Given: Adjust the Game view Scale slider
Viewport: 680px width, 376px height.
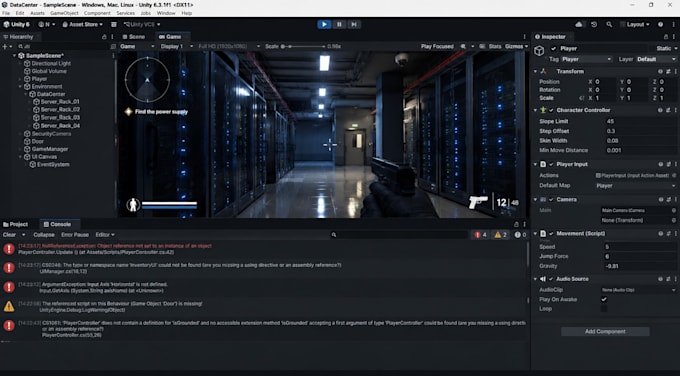Looking at the screenshot, I should click(303, 46).
